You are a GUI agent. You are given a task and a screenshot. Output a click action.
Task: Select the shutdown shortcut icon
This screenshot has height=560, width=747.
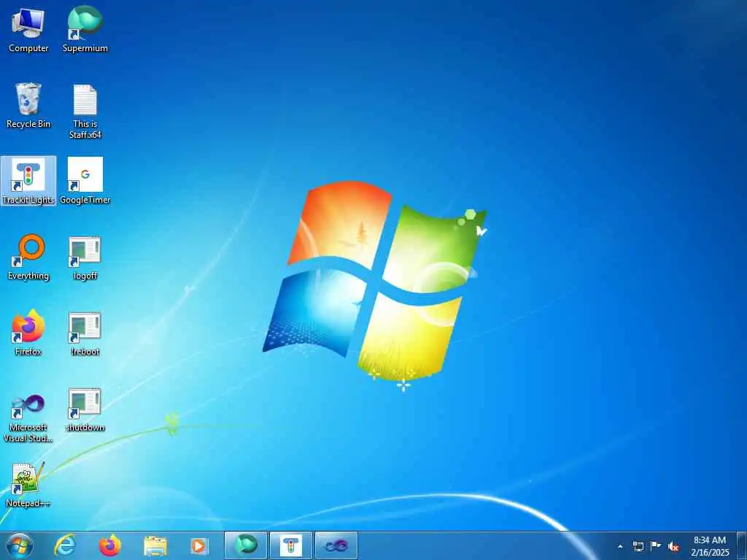click(x=85, y=409)
